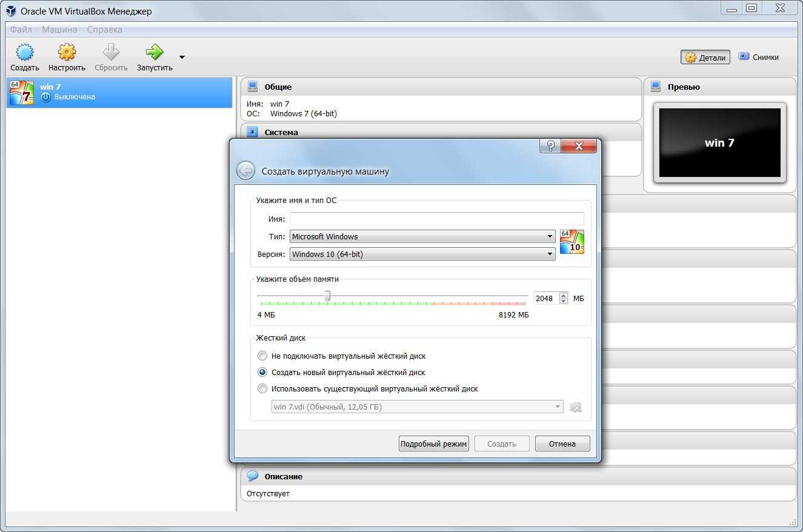Click the Система section icon
Viewport: 803px width, 532px height.
click(253, 132)
